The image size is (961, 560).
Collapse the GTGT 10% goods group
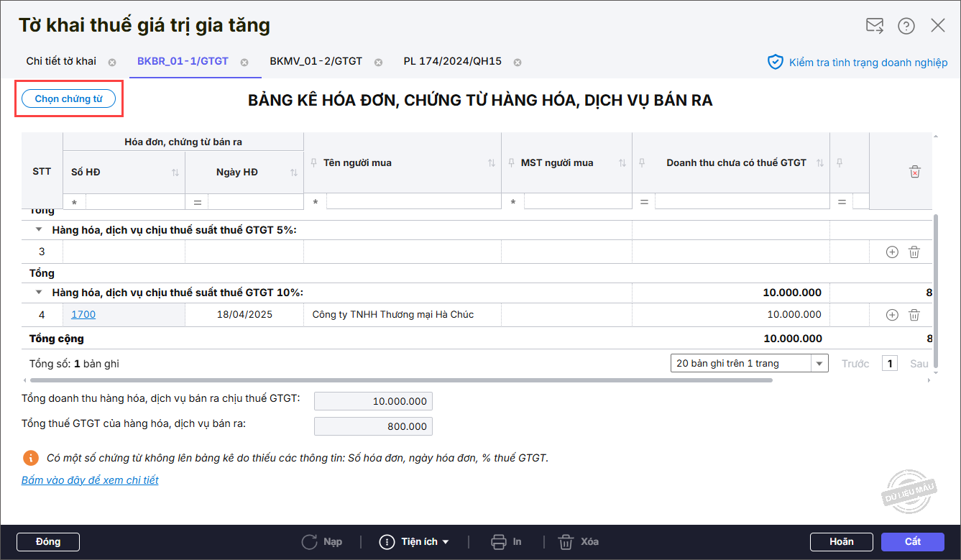39,293
